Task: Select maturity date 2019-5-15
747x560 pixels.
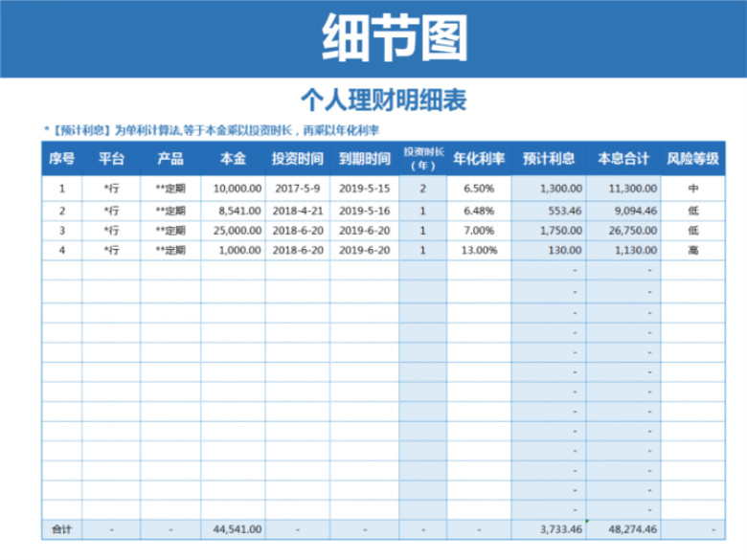Action: pos(365,189)
